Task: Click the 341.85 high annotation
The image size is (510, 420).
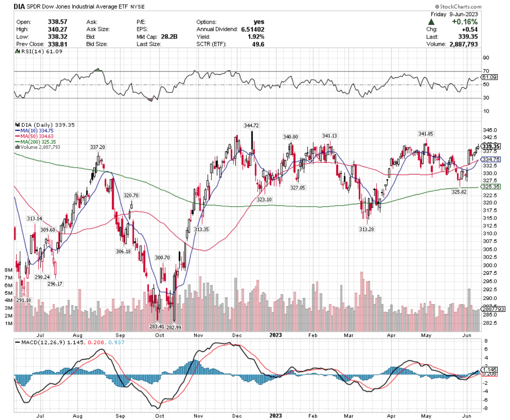Action: 426,134
